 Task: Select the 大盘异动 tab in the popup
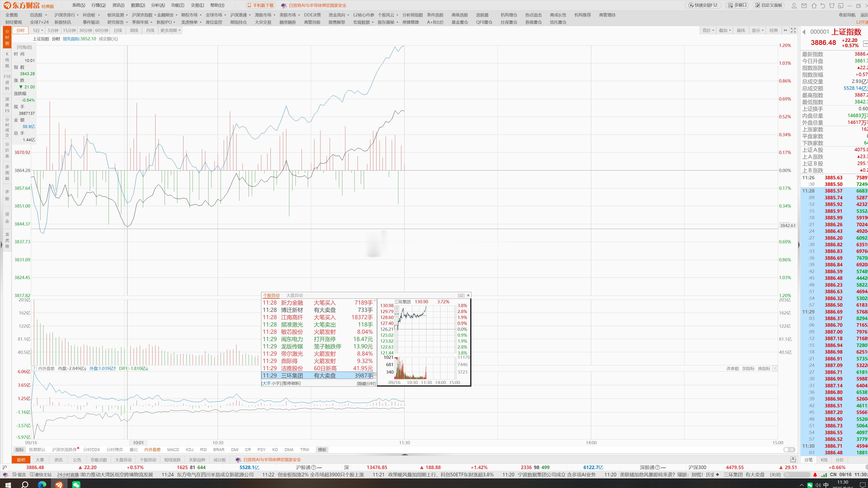pyautogui.click(x=294, y=295)
